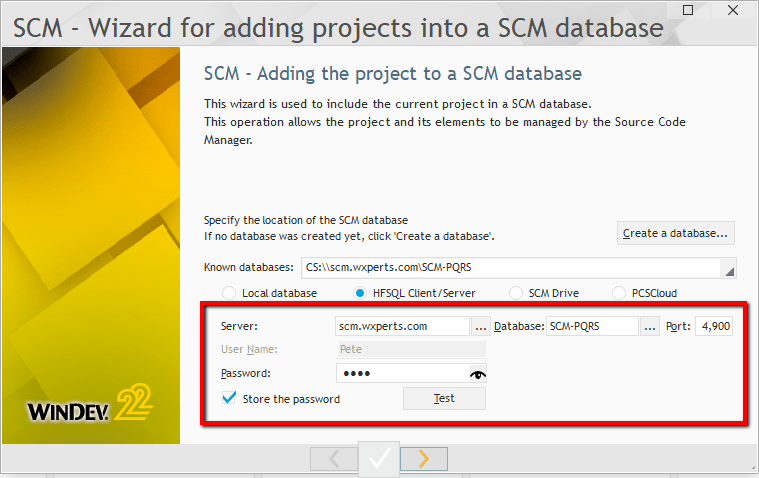
Task: Maximize the wizard window
Action: tap(714, 9)
